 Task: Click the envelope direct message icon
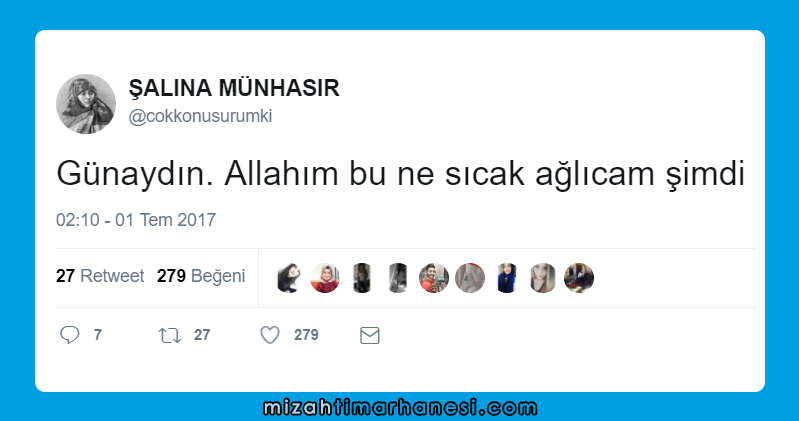369,335
